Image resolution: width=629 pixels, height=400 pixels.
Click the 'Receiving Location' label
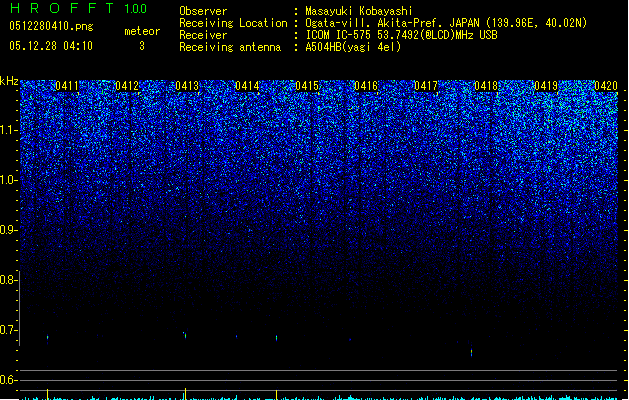pos(233,23)
